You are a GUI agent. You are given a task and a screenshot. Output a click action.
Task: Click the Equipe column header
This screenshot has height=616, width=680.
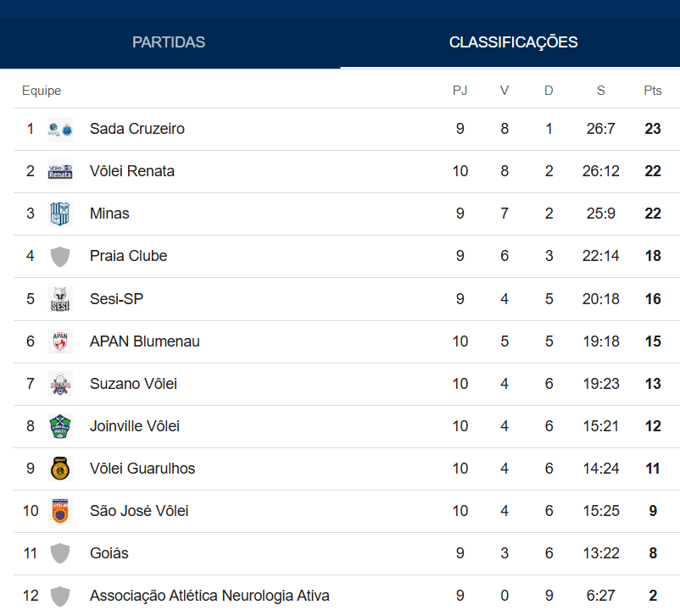pos(42,91)
